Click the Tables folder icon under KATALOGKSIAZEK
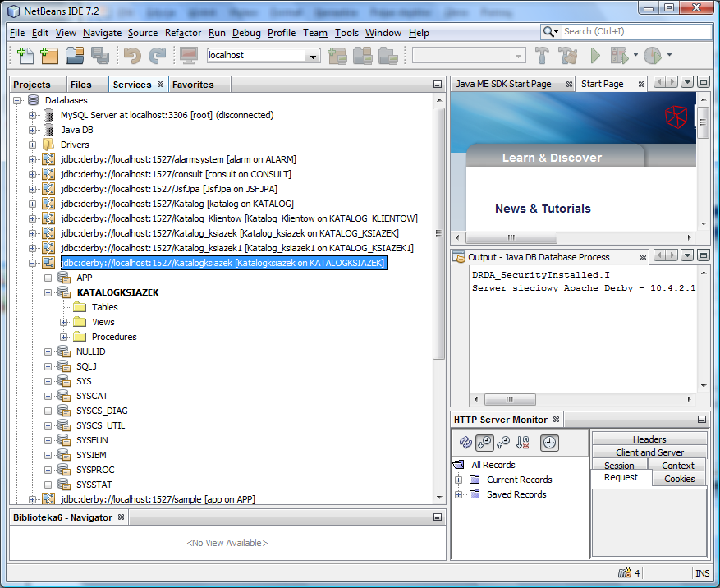Screen dimensions: 720x588 (80, 307)
